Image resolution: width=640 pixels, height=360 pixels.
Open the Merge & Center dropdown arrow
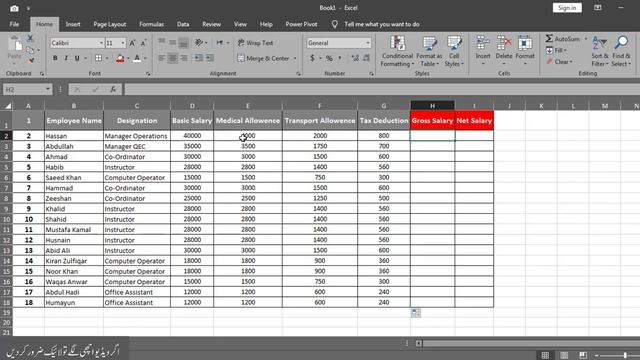coord(295,58)
